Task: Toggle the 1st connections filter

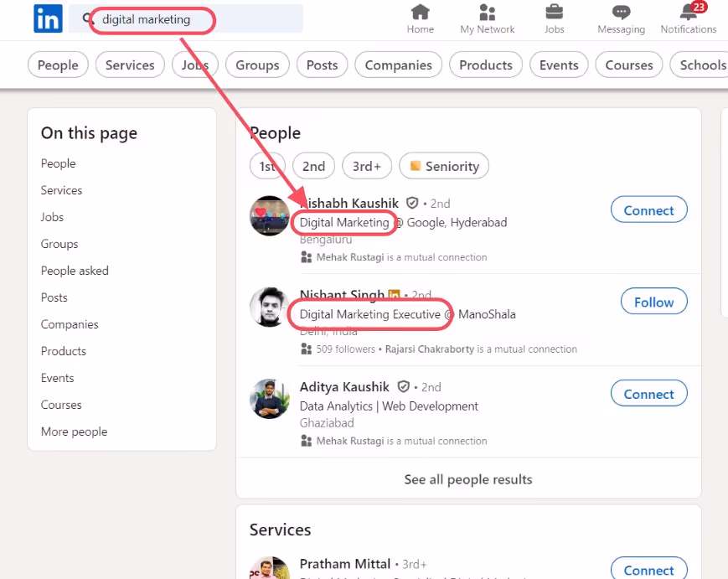Action: [x=267, y=166]
